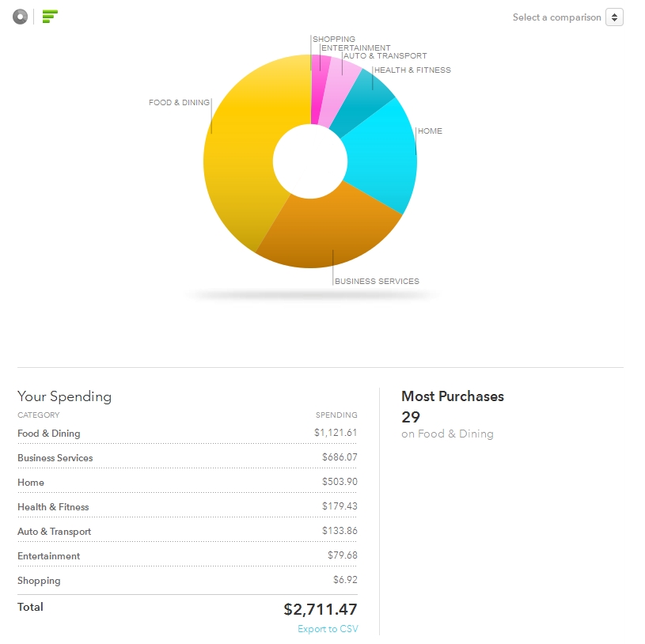The width and height of the screenshot is (645, 644).
Task: Click the 'Select a comparison' label
Action: click(x=556, y=17)
